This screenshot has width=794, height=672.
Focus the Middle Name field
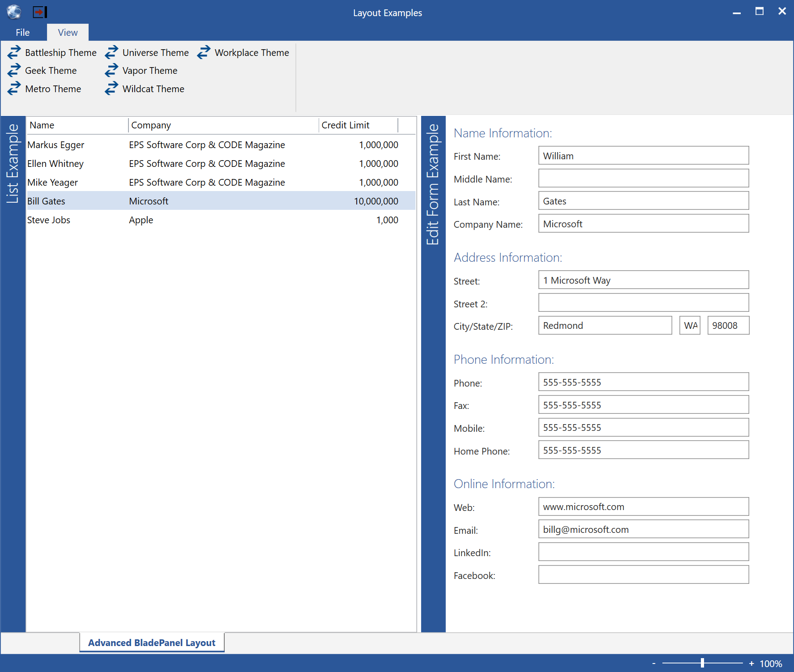click(643, 179)
